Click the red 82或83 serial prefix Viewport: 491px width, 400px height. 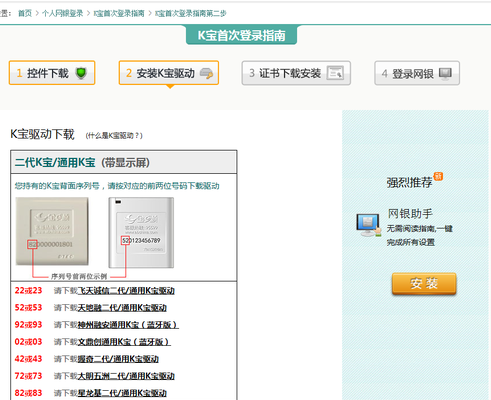click(x=28, y=393)
